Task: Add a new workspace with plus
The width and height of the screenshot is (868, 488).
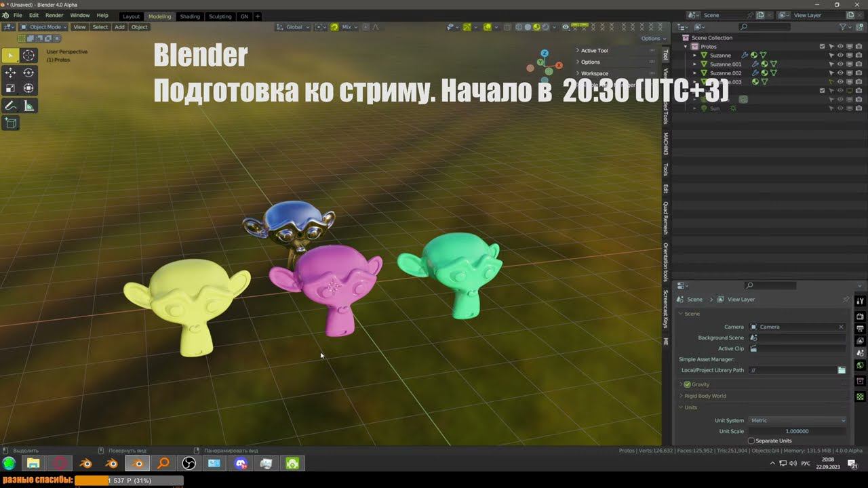Action: pyautogui.click(x=258, y=16)
